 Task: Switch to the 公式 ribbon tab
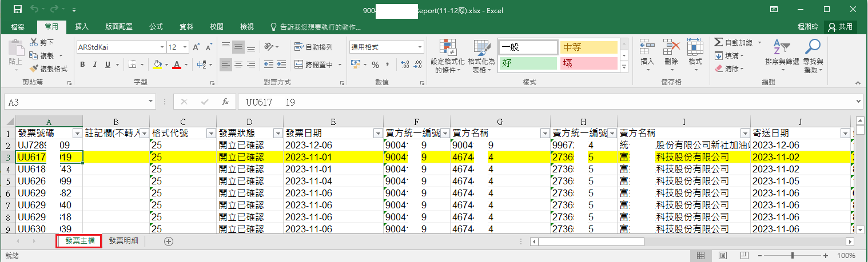point(156,27)
